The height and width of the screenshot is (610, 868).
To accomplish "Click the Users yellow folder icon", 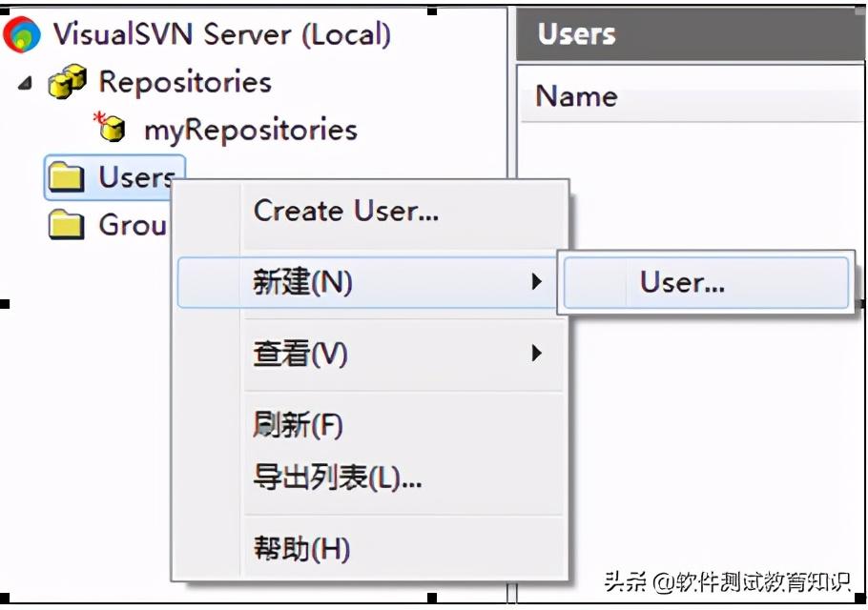I will (x=65, y=176).
